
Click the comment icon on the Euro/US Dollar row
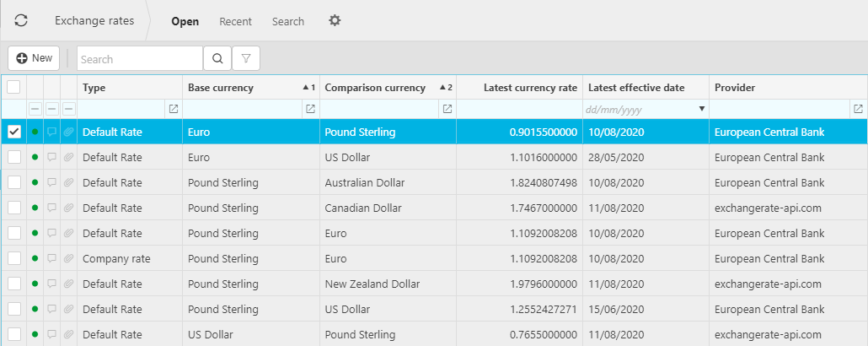pos(51,158)
